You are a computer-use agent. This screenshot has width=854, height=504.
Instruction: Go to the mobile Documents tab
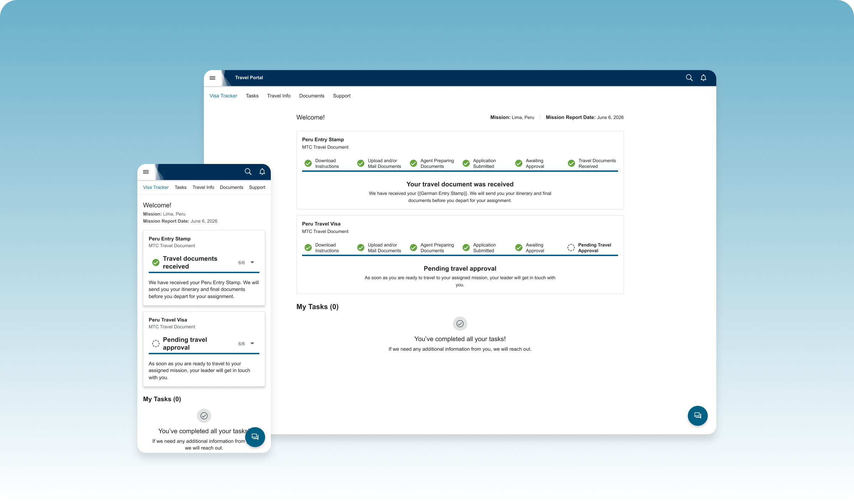click(231, 187)
